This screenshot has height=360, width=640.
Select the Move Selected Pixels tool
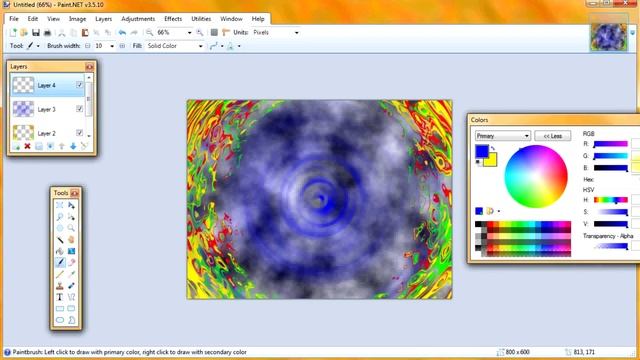coord(71,205)
